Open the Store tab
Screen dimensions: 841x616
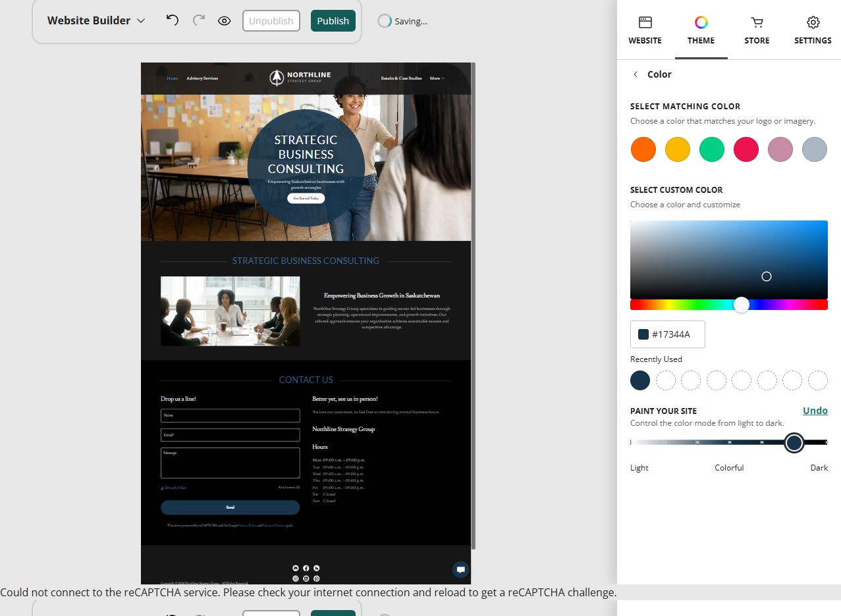pyautogui.click(x=757, y=30)
